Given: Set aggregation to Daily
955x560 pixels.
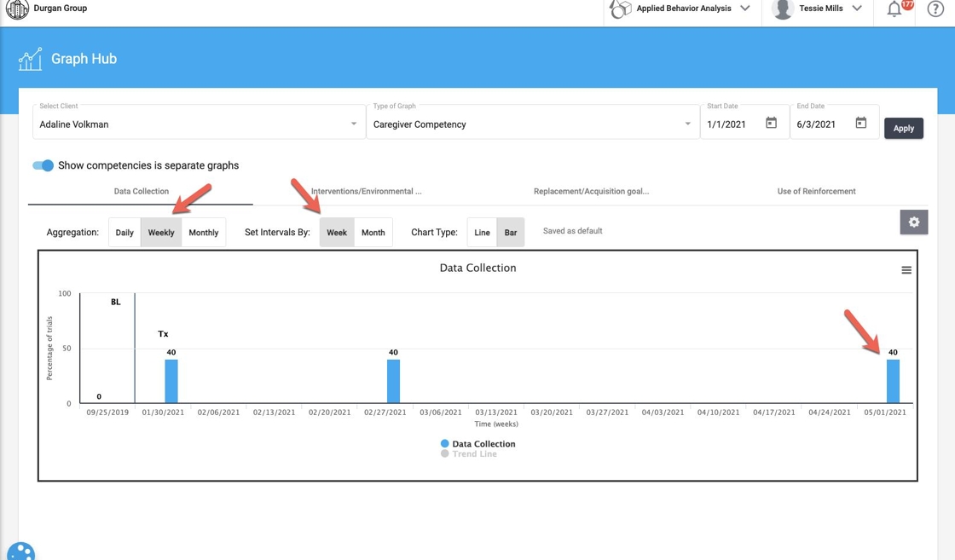Looking at the screenshot, I should (124, 233).
